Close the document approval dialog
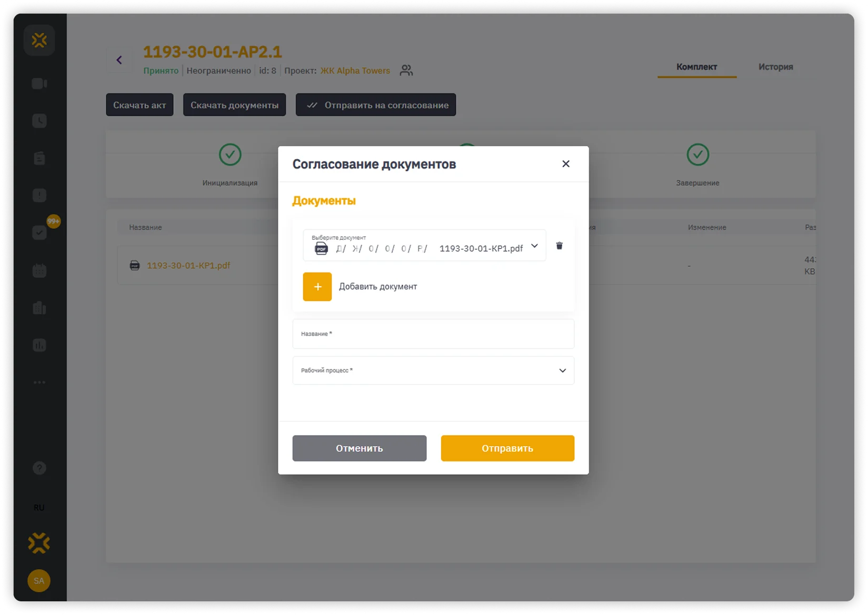This screenshot has width=868, height=615. coord(565,164)
